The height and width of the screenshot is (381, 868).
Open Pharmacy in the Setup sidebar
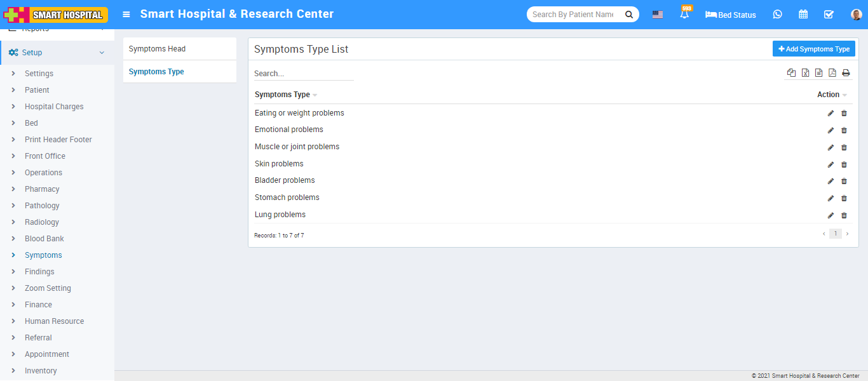(x=42, y=189)
